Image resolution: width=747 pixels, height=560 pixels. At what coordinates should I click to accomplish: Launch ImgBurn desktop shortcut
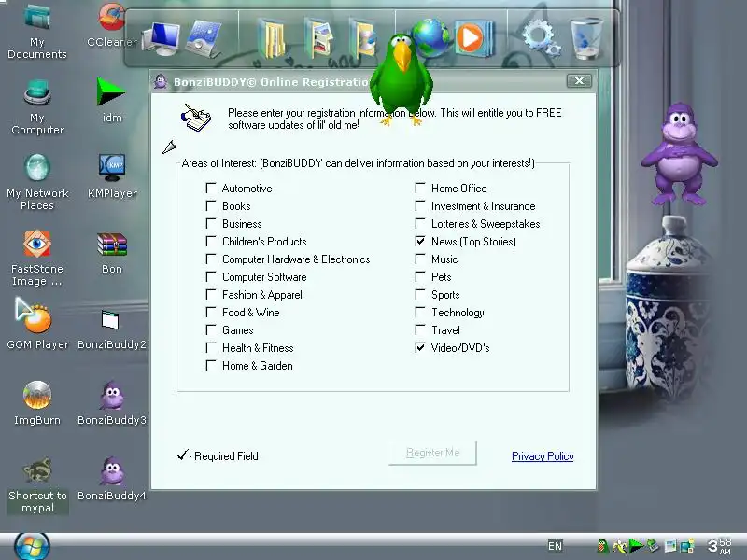pyautogui.click(x=37, y=402)
